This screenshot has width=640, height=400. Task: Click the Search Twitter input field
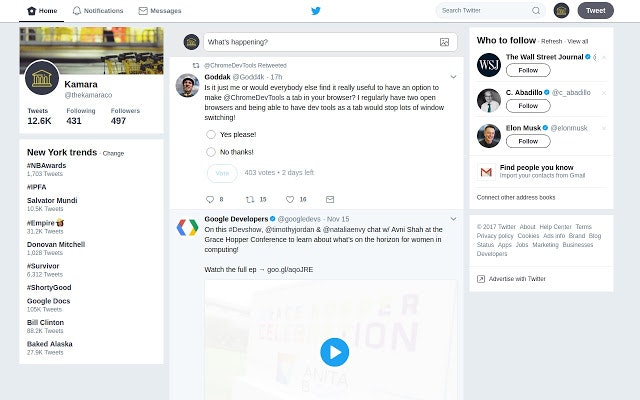[490, 11]
